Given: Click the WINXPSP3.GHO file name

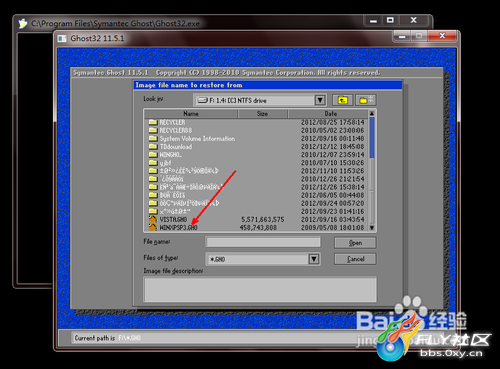Looking at the screenshot, I should click(178, 228).
